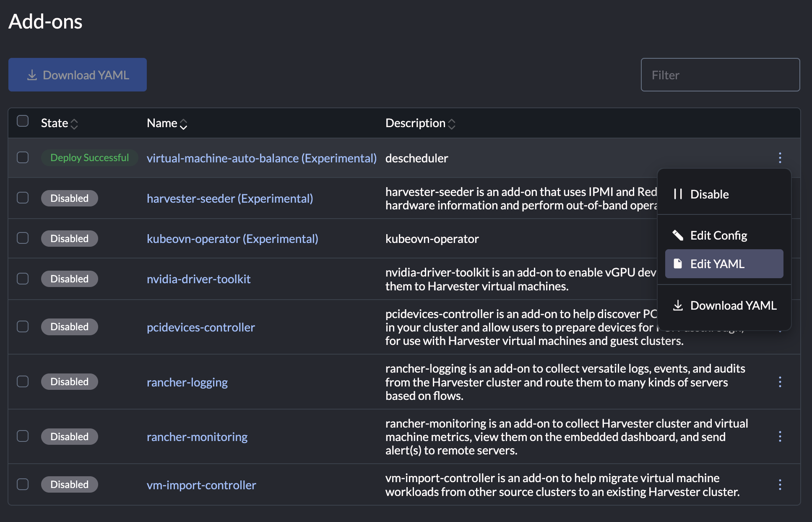The image size is (812, 522).
Task: Sort table by Name column arrows
Action: (183, 124)
